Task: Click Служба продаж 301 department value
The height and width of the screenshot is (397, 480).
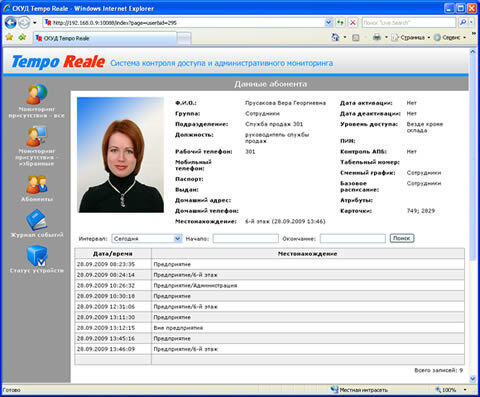Action: [274, 124]
